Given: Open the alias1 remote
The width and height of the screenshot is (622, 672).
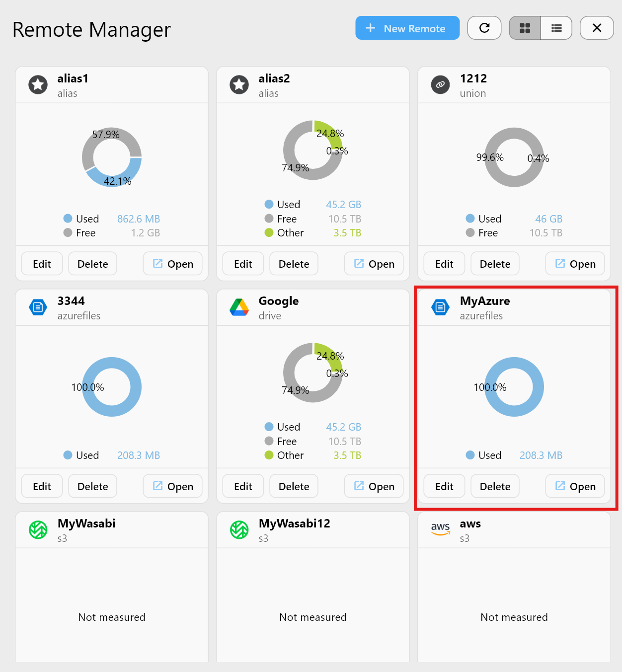Looking at the screenshot, I should coord(172,263).
